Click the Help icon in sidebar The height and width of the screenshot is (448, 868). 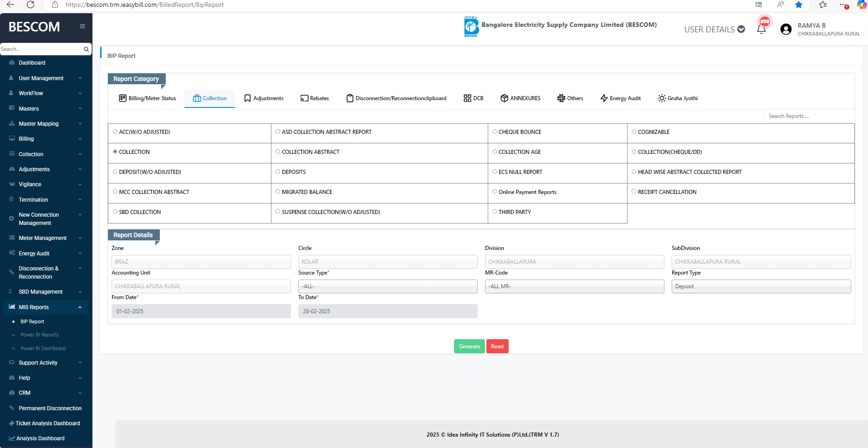tap(12, 378)
